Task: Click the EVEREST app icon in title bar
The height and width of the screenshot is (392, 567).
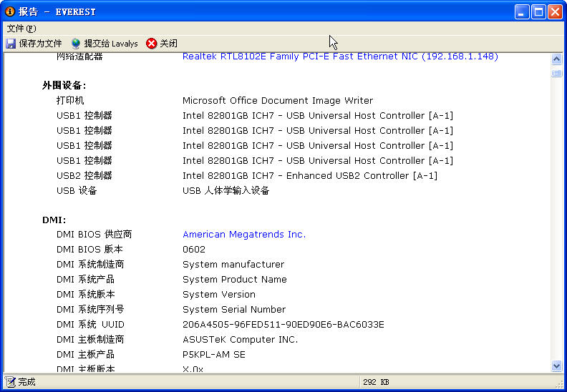Action: (x=9, y=11)
